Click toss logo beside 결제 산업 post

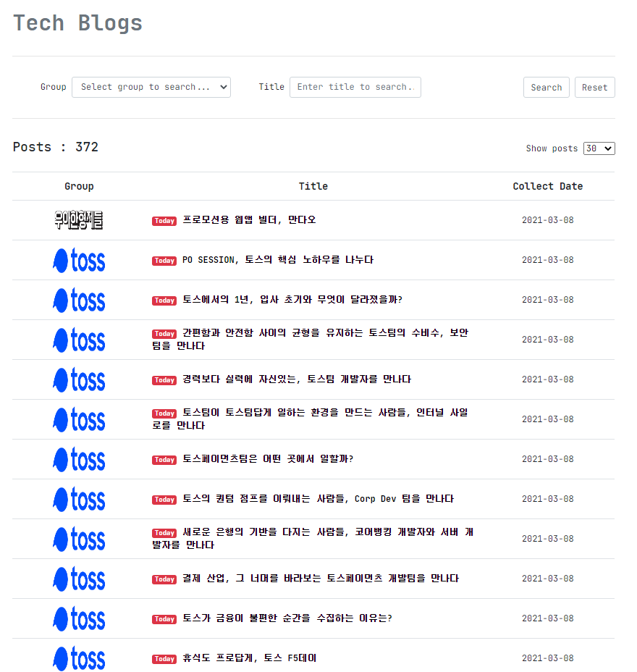(79, 579)
